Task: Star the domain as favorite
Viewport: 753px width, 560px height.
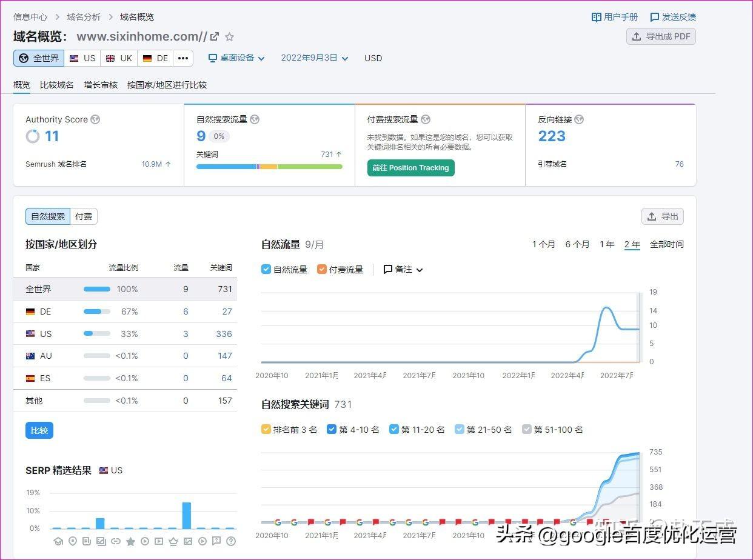Action: (230, 37)
